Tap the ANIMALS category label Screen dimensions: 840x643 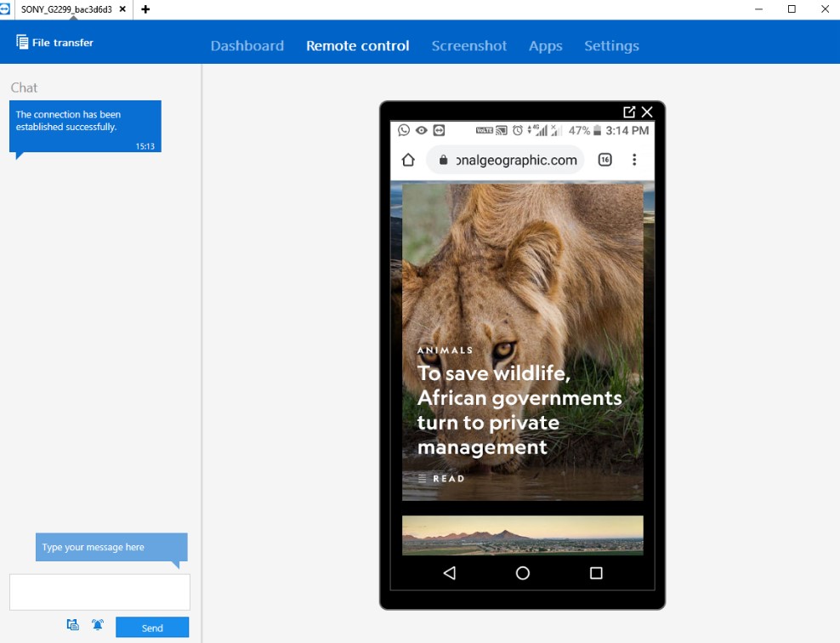coord(446,350)
